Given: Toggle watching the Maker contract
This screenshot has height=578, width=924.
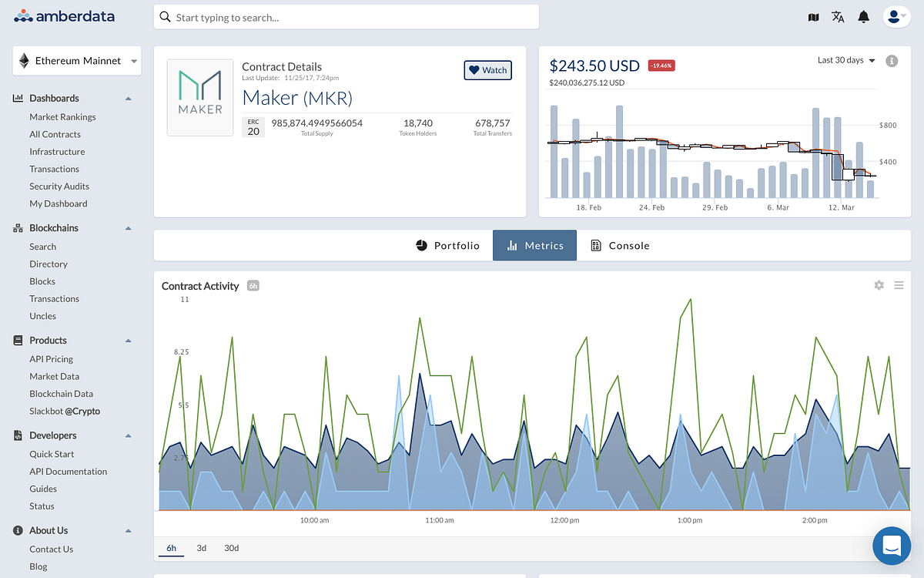Looking at the screenshot, I should (487, 70).
